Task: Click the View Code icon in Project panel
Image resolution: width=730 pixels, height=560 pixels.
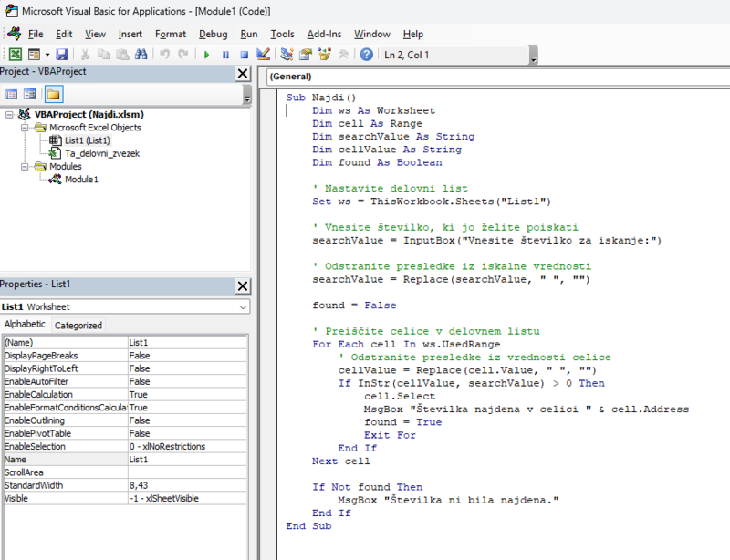Action: 12,94
